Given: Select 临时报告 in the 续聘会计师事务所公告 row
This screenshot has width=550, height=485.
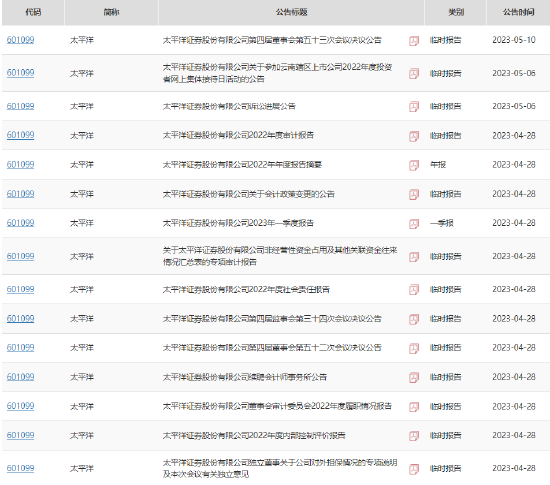Looking at the screenshot, I should 445,377.
